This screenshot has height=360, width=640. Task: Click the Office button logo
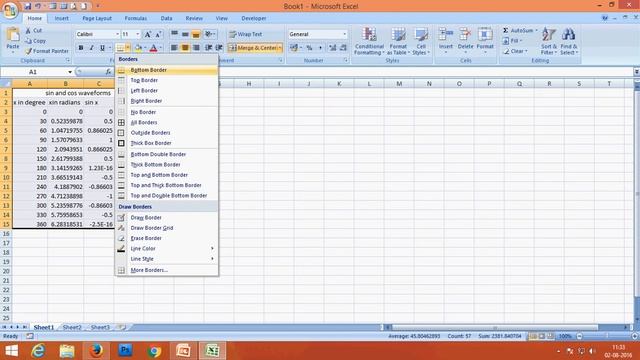tap(10, 10)
